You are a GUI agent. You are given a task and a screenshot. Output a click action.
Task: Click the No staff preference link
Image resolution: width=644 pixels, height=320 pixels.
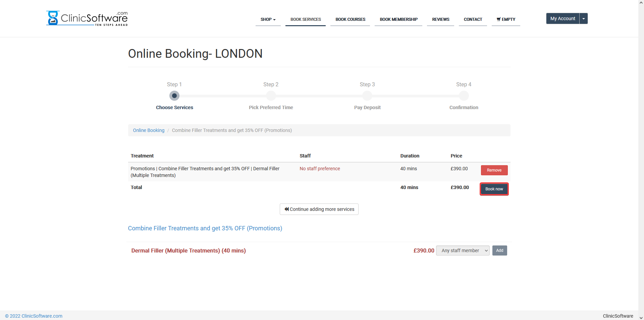(320, 169)
